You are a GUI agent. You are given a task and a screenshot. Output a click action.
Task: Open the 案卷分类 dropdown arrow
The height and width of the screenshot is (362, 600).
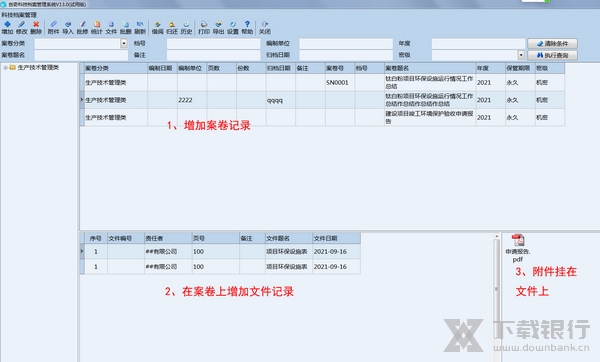pyautogui.click(x=124, y=43)
